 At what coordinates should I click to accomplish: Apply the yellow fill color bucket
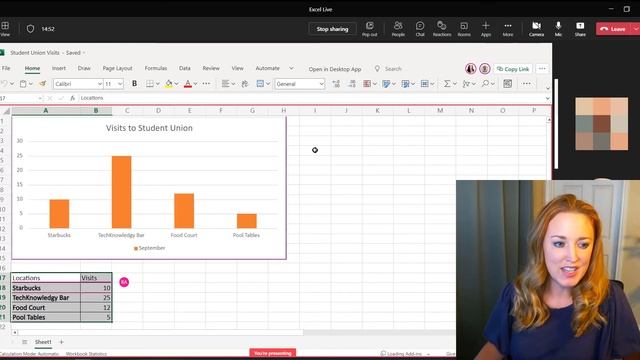169,84
